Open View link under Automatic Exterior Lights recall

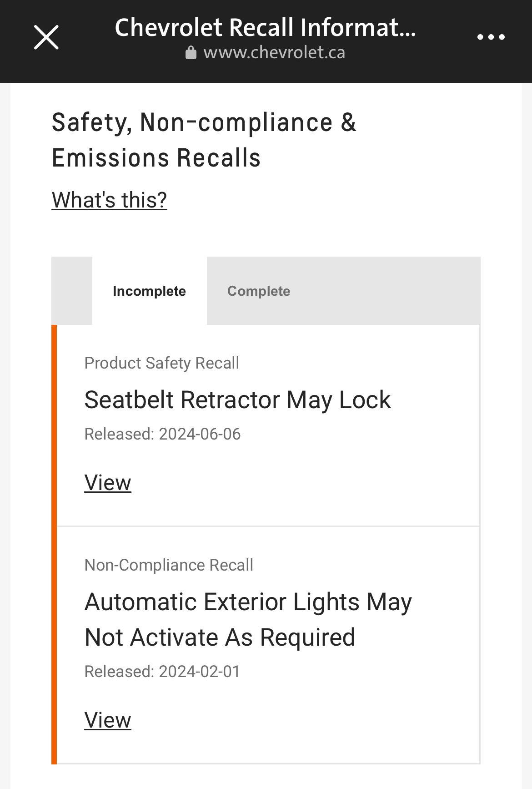108,720
